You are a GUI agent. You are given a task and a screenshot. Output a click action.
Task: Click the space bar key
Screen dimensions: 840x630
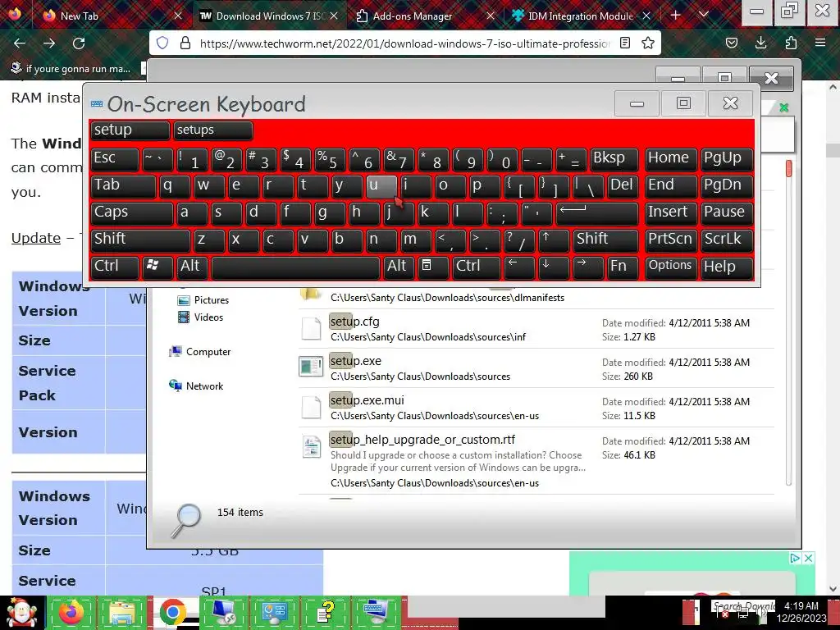pos(295,267)
